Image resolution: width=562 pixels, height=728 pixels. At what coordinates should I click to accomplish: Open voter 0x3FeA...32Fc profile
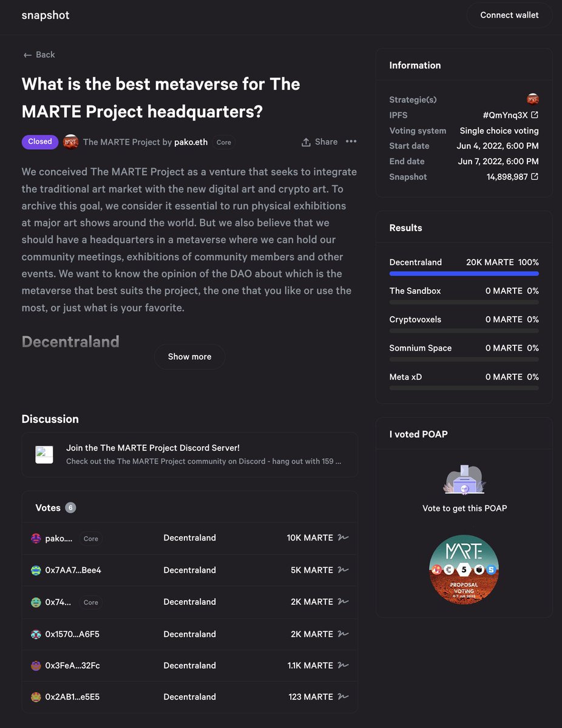point(72,666)
